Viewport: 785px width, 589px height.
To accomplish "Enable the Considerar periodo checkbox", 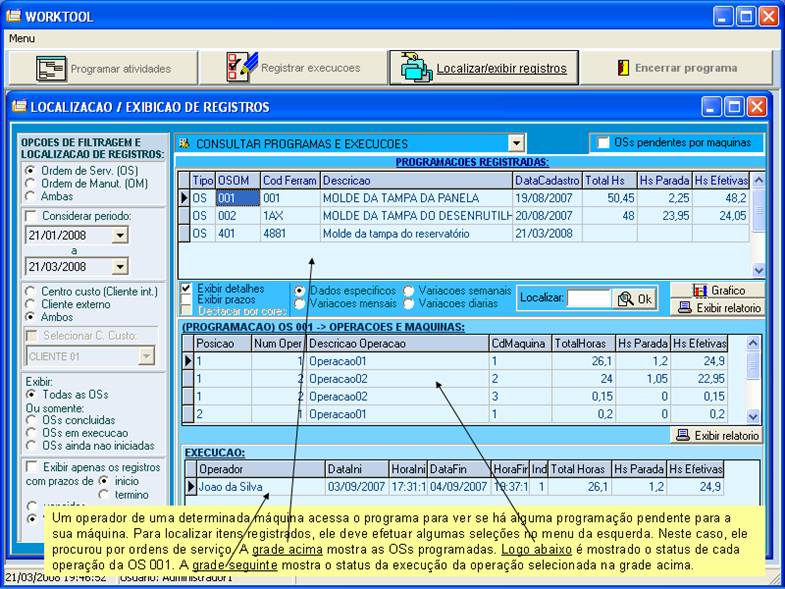I will [31, 216].
